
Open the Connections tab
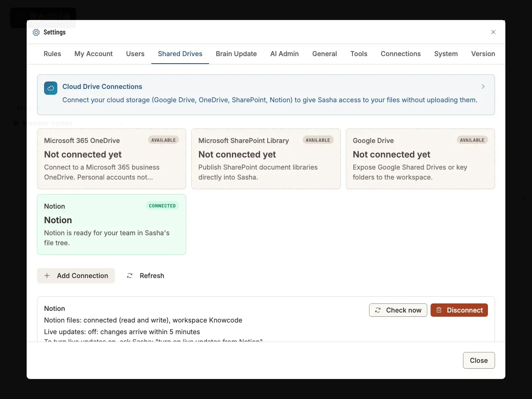pos(401,54)
